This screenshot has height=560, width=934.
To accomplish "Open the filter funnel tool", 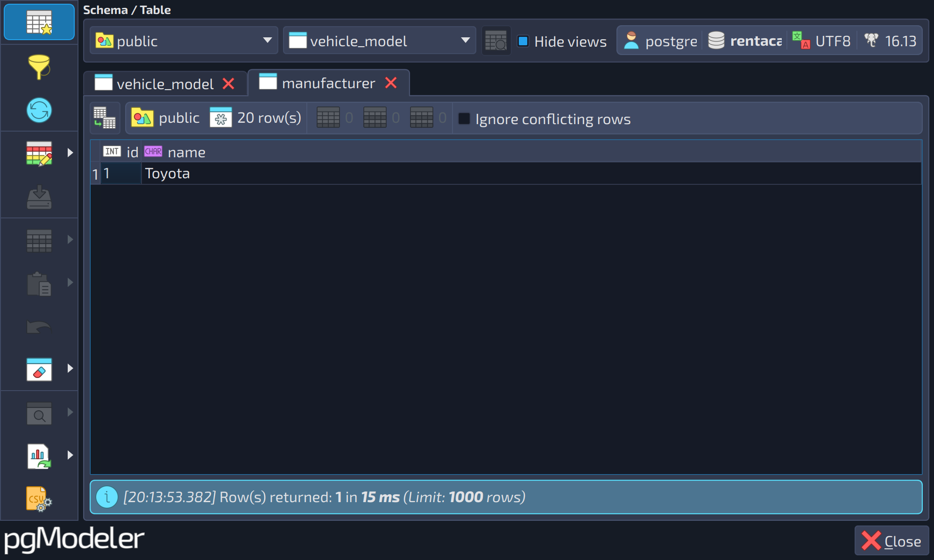I will click(x=39, y=66).
